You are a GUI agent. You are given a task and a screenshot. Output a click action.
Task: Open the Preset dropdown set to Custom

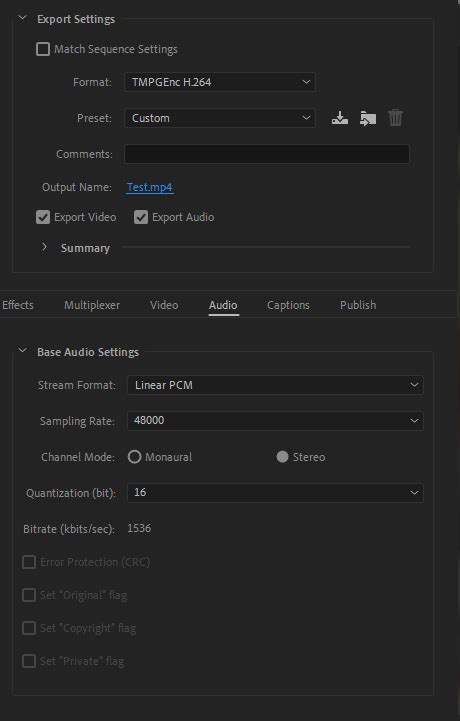click(220, 118)
